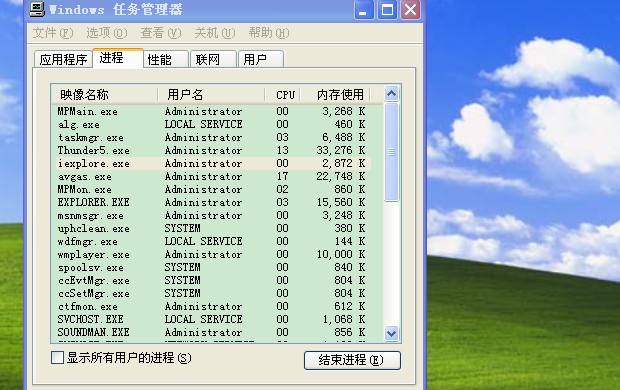Image resolution: width=620 pixels, height=390 pixels.
Task: Open the 联网 tab
Action: [213, 59]
